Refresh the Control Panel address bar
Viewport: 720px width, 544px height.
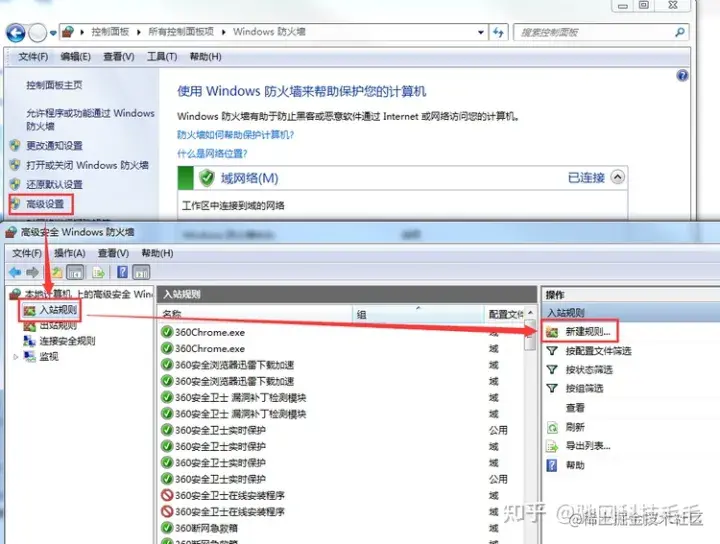coord(498,32)
